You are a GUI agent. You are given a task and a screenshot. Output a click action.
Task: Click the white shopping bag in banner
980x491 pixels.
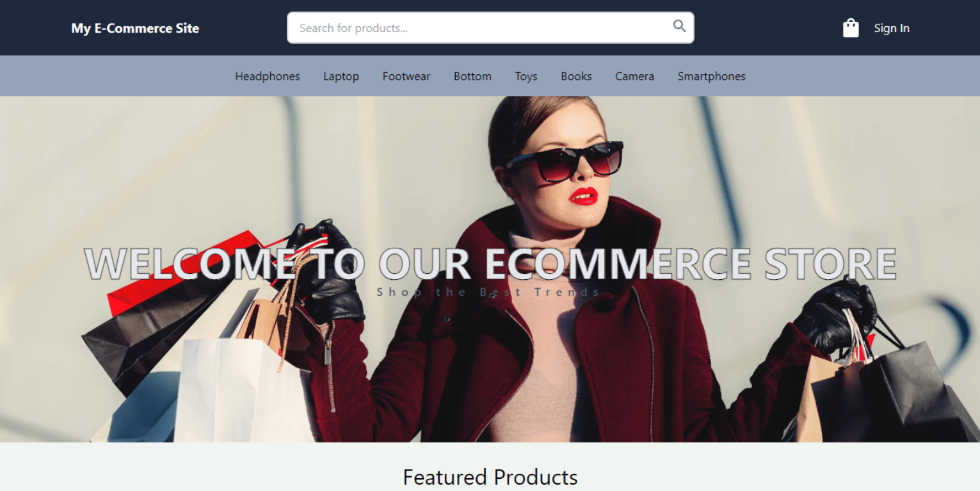coord(243,389)
